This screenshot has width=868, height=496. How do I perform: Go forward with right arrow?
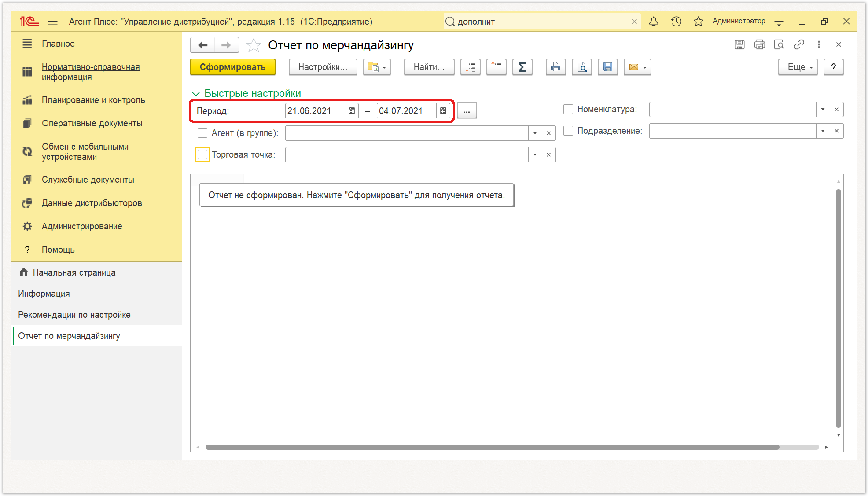click(x=226, y=45)
